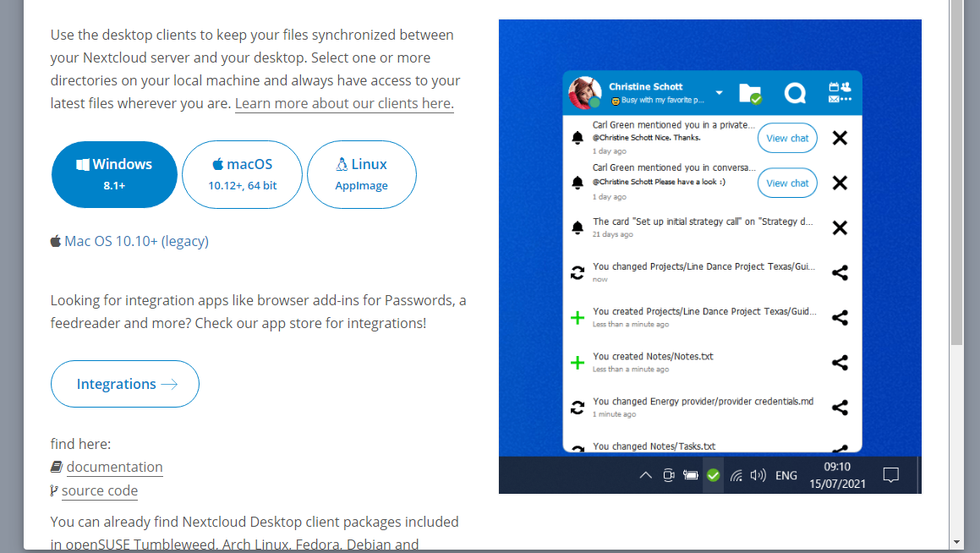Click Christine Schott's avatar picture
Image resolution: width=980 pixels, height=553 pixels.
tap(584, 92)
